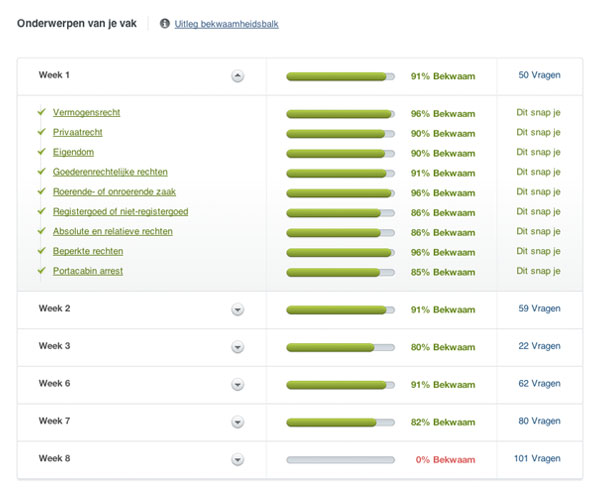Open Roerende- of onroerende zaak topic
The image size is (598, 497).
(114, 192)
